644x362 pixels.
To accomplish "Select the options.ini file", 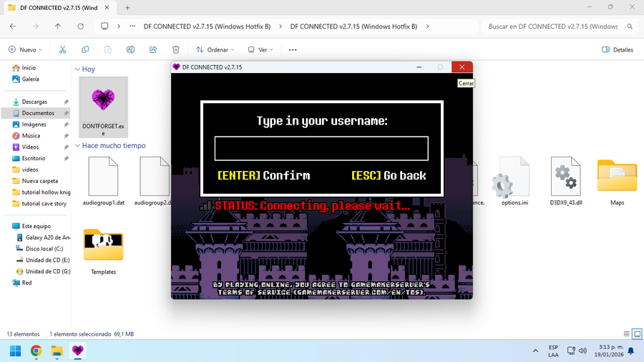I will point(514,181).
